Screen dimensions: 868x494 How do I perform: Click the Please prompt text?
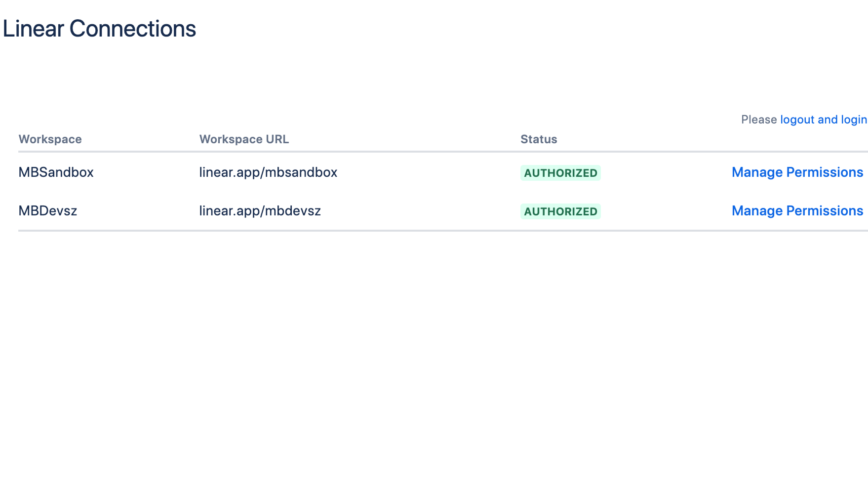coord(759,120)
